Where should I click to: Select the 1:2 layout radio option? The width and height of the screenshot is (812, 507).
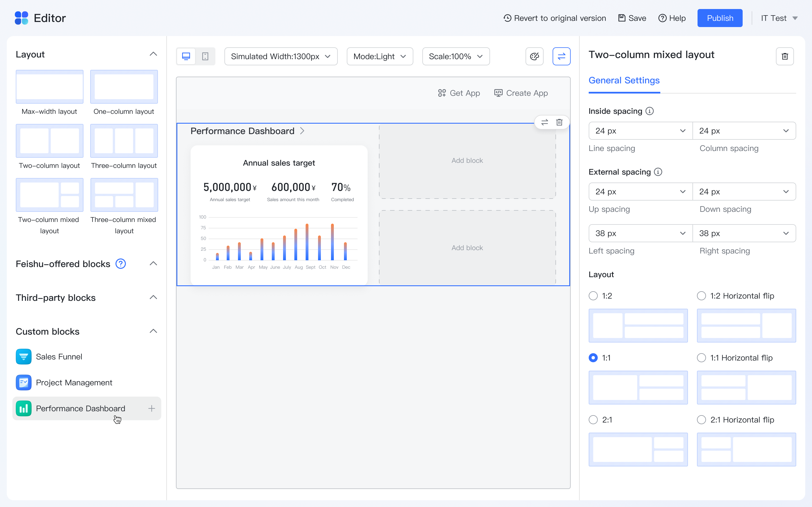click(593, 296)
